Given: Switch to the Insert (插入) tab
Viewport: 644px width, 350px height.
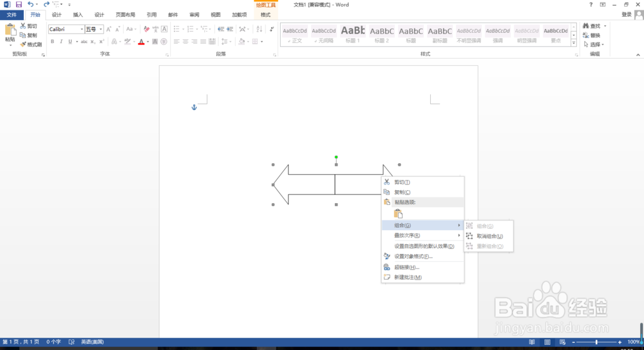Looking at the screenshot, I should [78, 15].
